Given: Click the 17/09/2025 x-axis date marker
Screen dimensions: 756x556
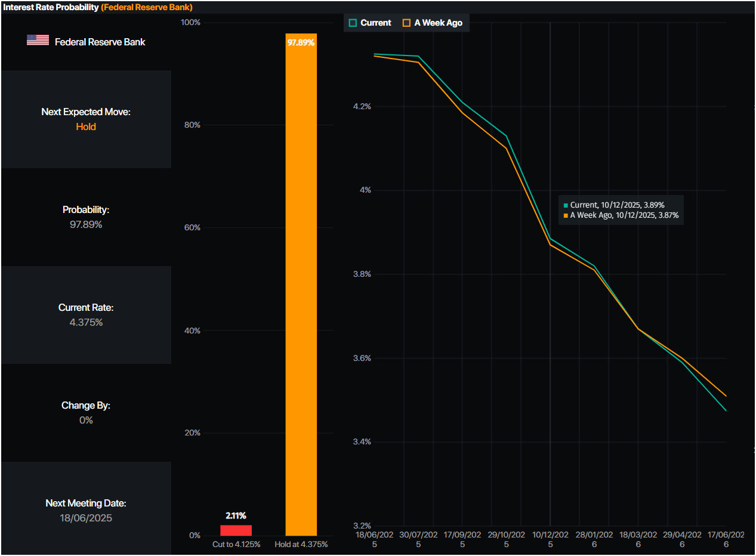Looking at the screenshot, I should 462,539.
